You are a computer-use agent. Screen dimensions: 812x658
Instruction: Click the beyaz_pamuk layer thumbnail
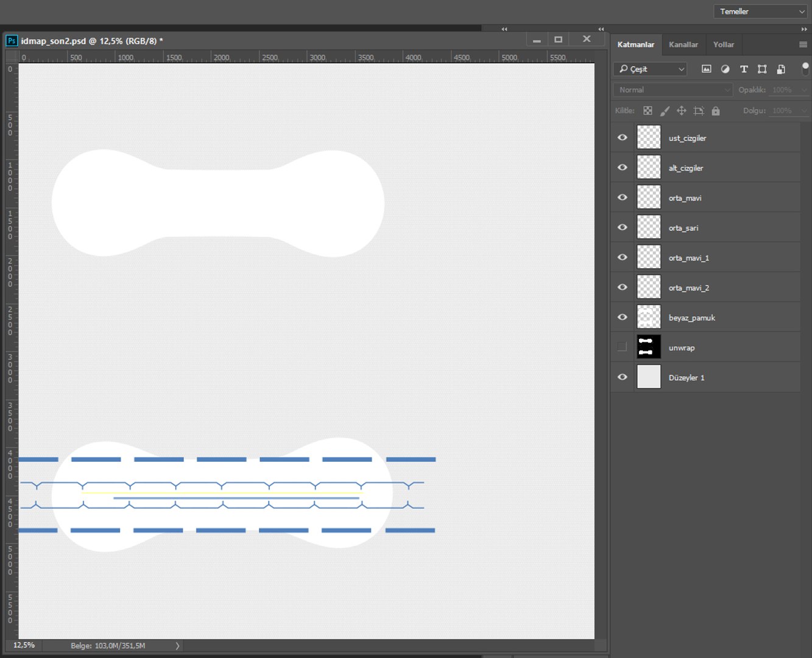pos(649,317)
